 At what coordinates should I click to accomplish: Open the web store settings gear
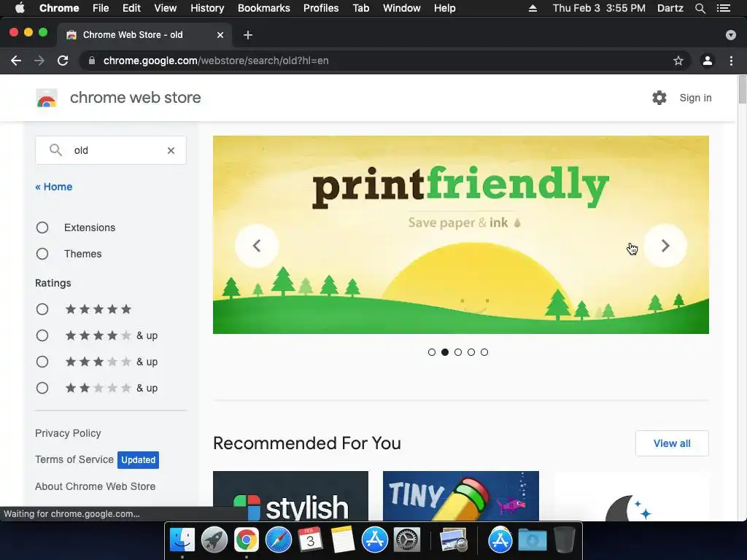(x=659, y=98)
